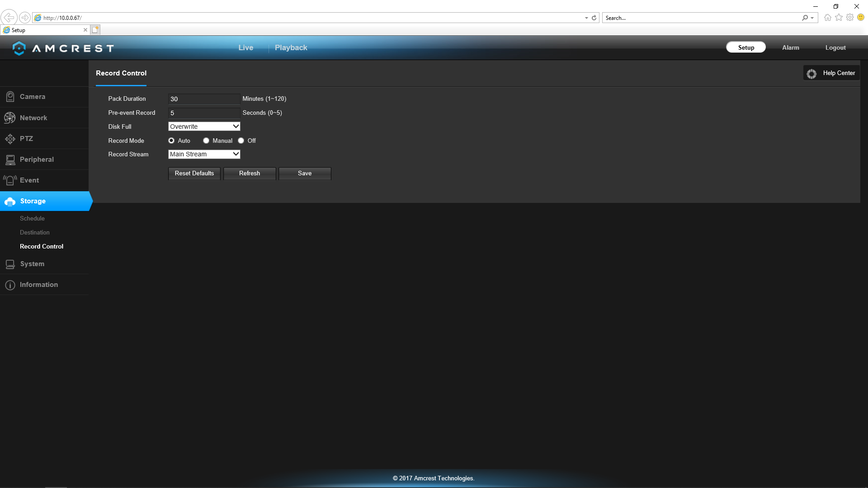Open the address bar history dropdown arrow
The width and height of the screenshot is (868, 488).
pyautogui.click(x=586, y=18)
